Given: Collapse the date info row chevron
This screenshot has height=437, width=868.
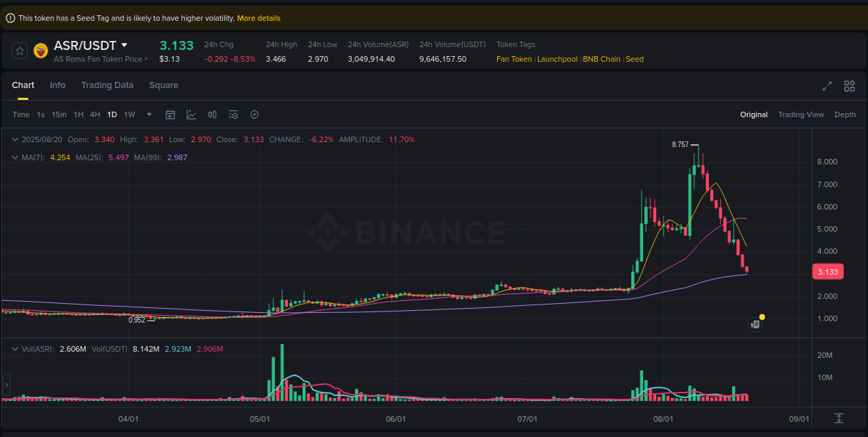Looking at the screenshot, I should 15,139.
